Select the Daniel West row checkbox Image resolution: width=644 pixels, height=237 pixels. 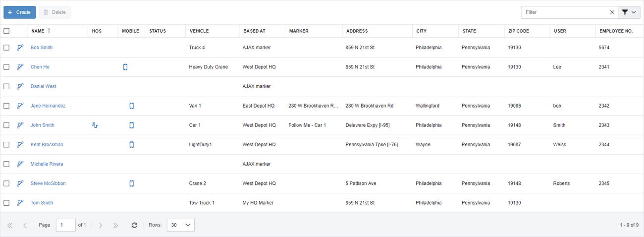(x=6, y=86)
